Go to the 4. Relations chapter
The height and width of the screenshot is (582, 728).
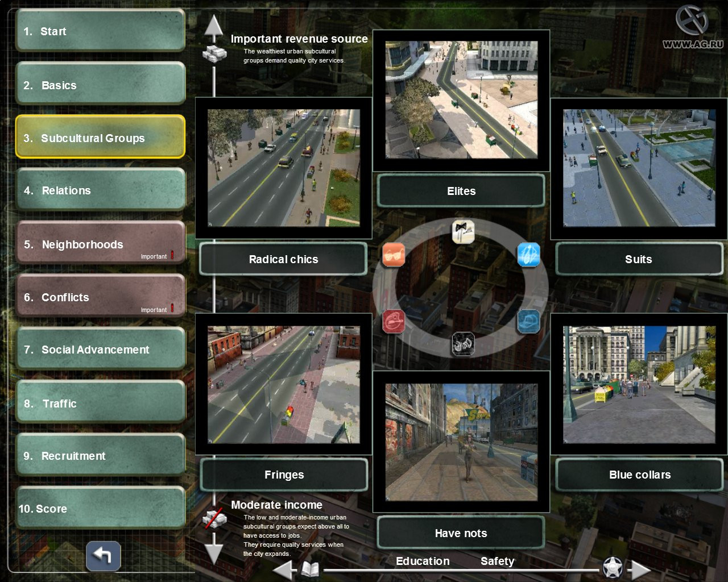click(100, 190)
